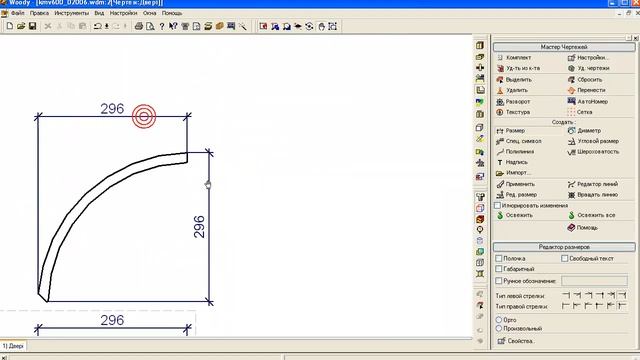Click the Ручное обозначение text field
The width and height of the screenshot is (640, 360).
[594, 280]
